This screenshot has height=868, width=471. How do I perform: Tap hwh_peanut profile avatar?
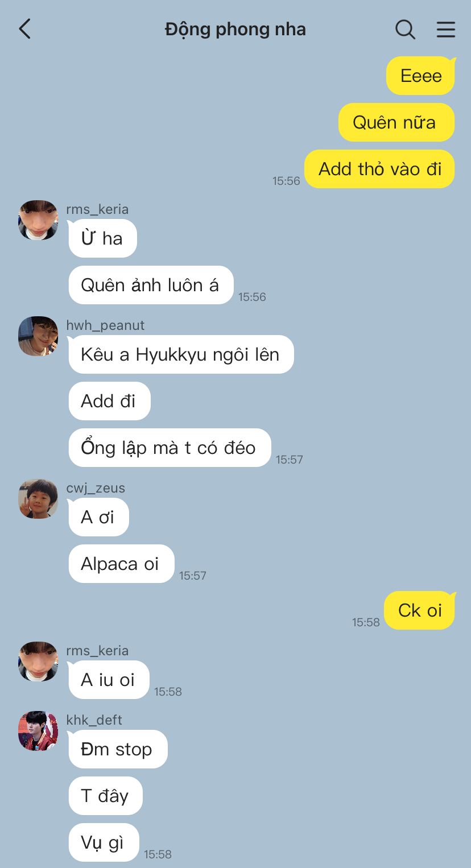point(38,336)
